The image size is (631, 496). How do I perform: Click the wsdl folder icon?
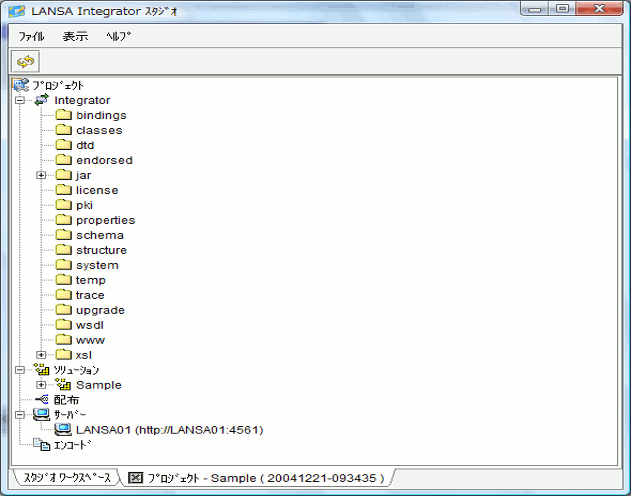(64, 325)
